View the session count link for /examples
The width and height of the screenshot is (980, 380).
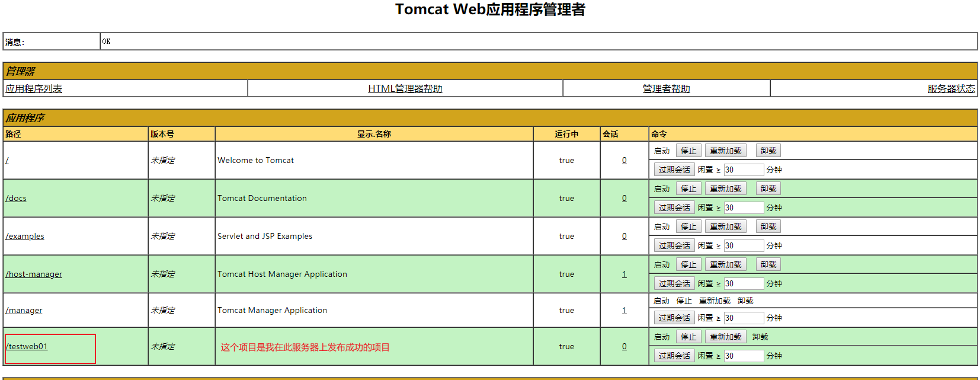624,236
